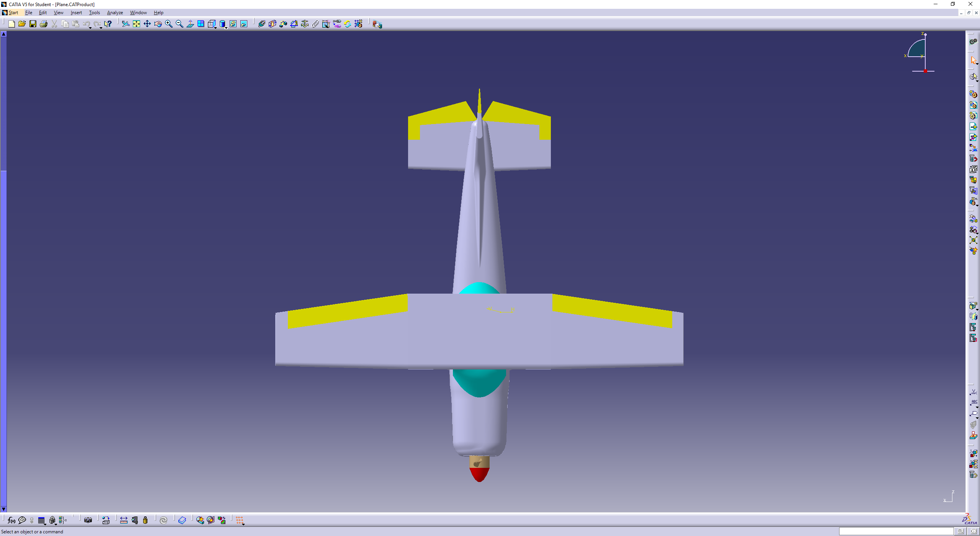Click the Zoom In magnifier icon

[x=168, y=24]
